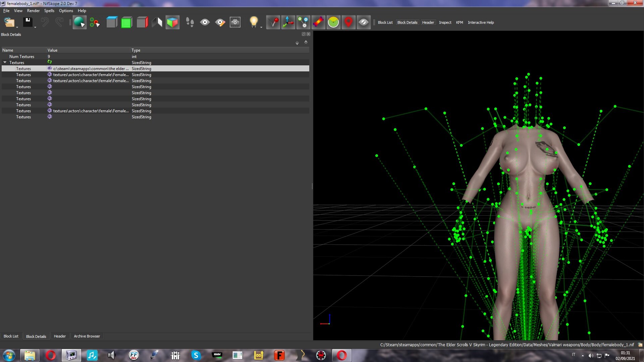
Task: Toggle the red marker pin icon
Action: point(348,22)
